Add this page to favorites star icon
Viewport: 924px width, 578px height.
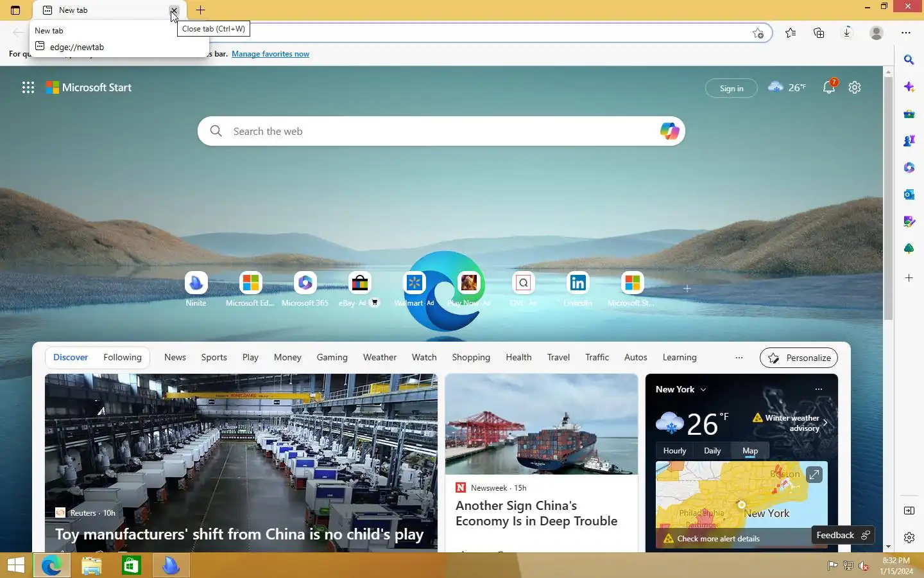click(x=758, y=33)
